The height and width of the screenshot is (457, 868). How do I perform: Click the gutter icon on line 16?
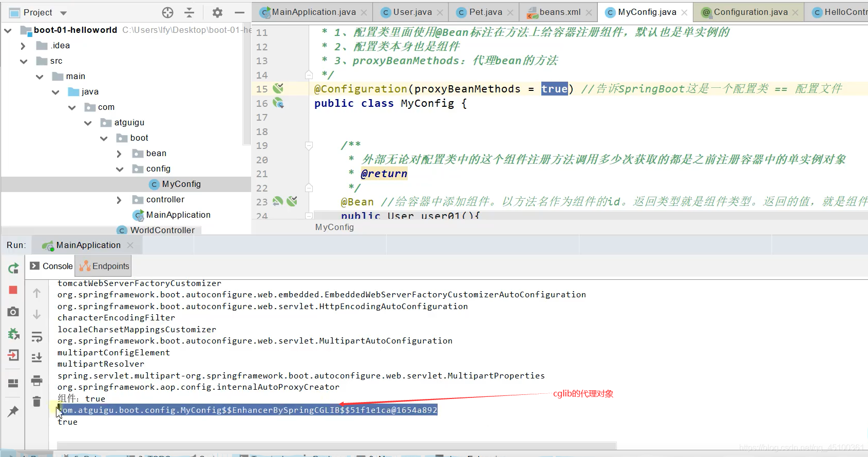click(x=278, y=103)
